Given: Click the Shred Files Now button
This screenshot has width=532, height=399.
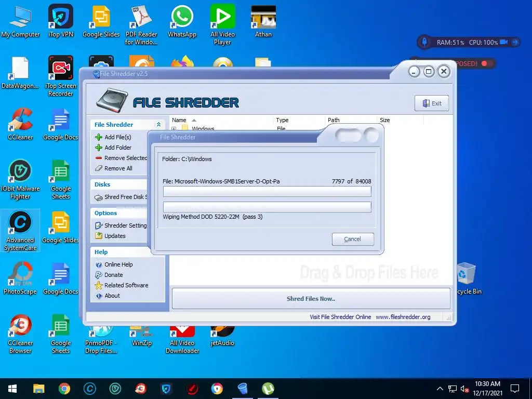Looking at the screenshot, I should point(311,299).
